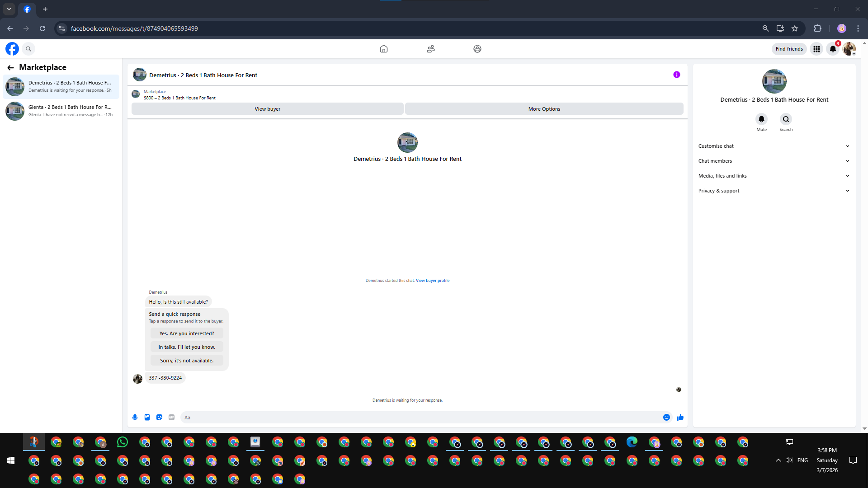The image size is (868, 488).
Task: Go to the Home feed icon
Action: coord(384,49)
